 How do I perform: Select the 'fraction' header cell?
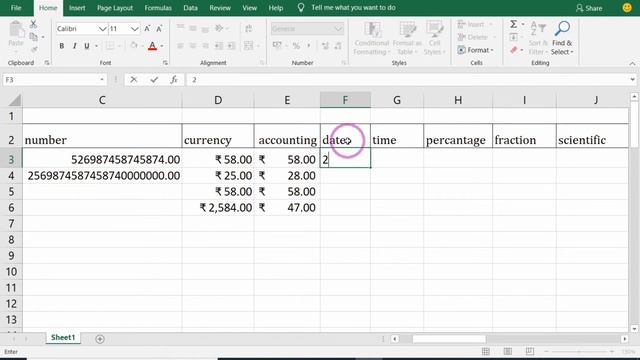pos(524,136)
